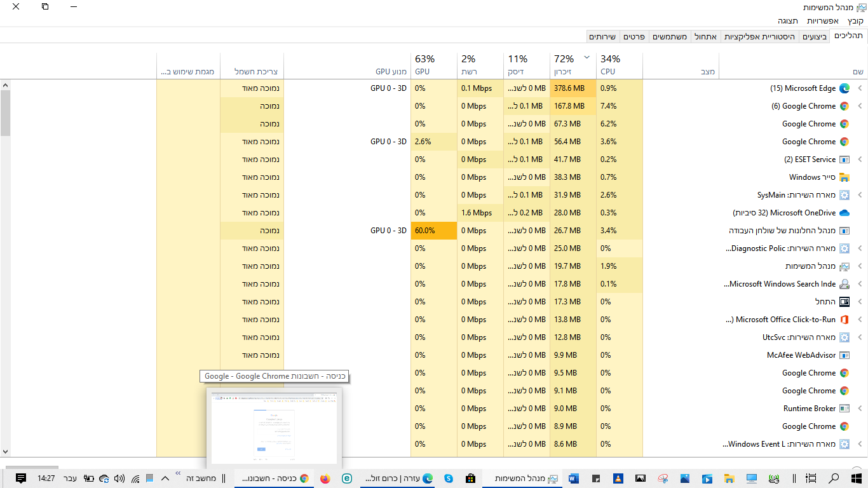Viewport: 868px width, 488px height.
Task: Click the scrollbar up arrow
Action: [x=6, y=85]
